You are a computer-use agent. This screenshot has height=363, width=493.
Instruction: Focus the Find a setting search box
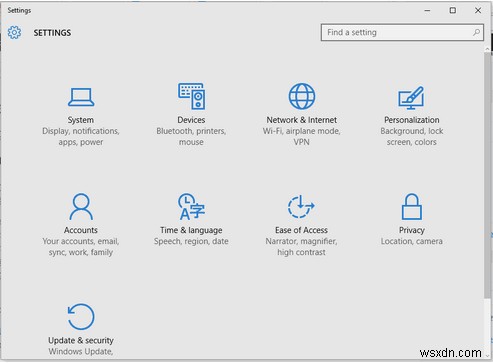(x=402, y=32)
